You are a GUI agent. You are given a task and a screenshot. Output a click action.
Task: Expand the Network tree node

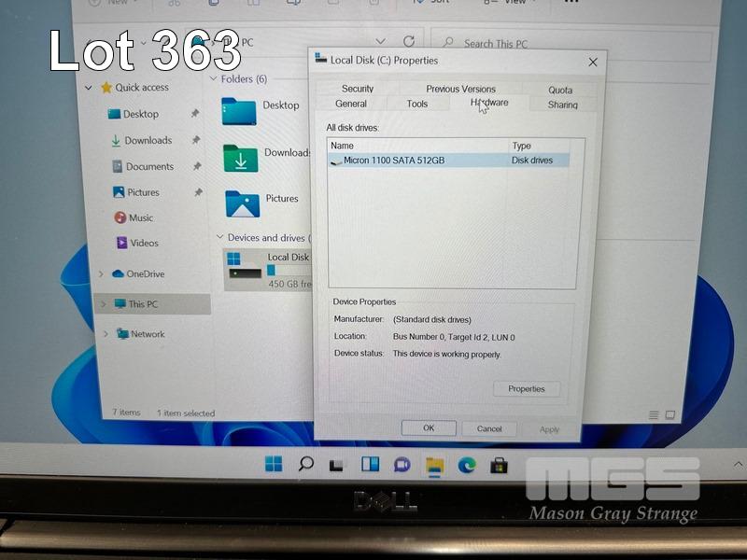tap(105, 334)
